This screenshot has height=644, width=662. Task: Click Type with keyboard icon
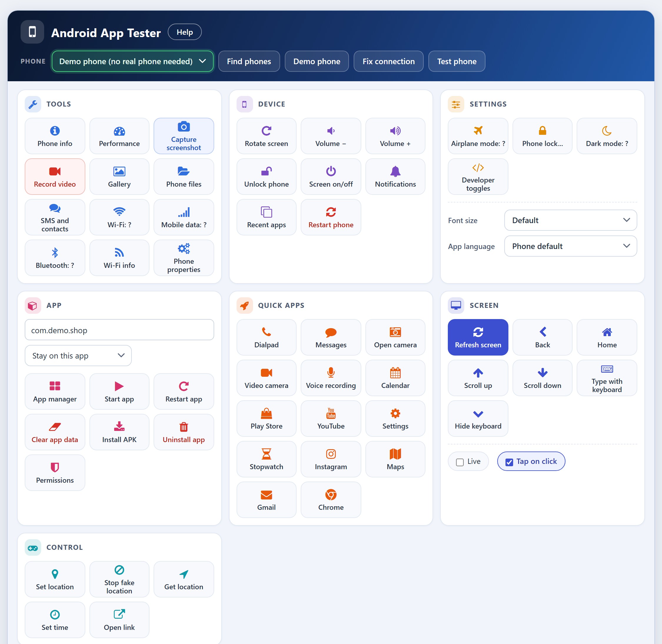coord(607,378)
